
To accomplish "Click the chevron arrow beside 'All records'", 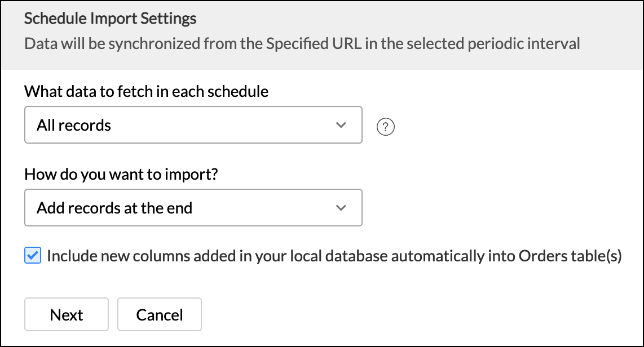I will coord(341,124).
